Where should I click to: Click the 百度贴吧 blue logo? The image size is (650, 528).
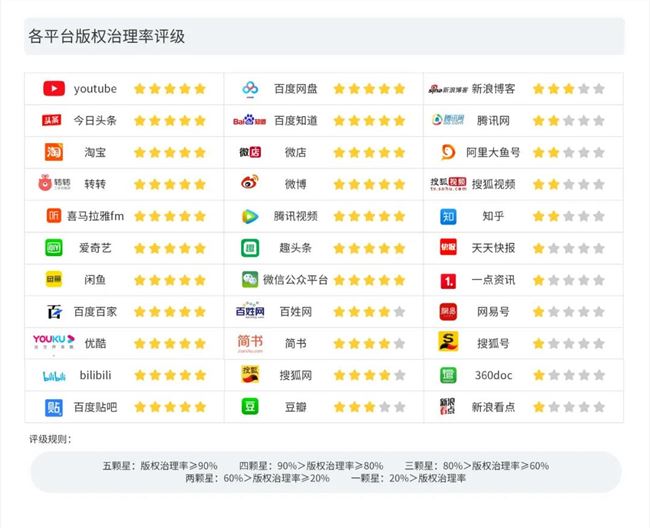pyautogui.click(x=54, y=407)
